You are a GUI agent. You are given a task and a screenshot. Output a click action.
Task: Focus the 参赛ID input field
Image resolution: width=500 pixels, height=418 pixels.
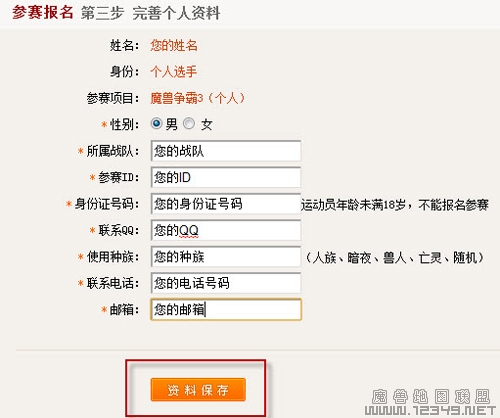pyautogui.click(x=226, y=177)
